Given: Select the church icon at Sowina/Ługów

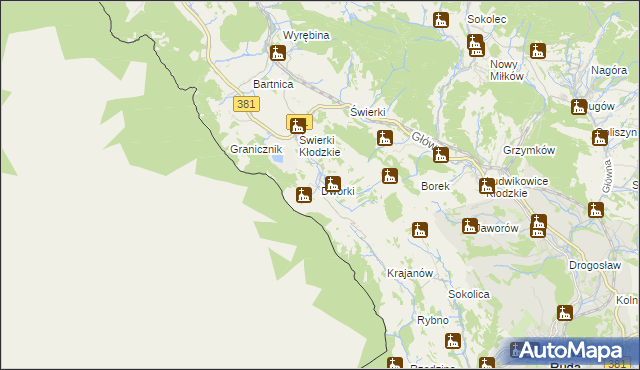Looking at the screenshot, I should (x=579, y=107).
